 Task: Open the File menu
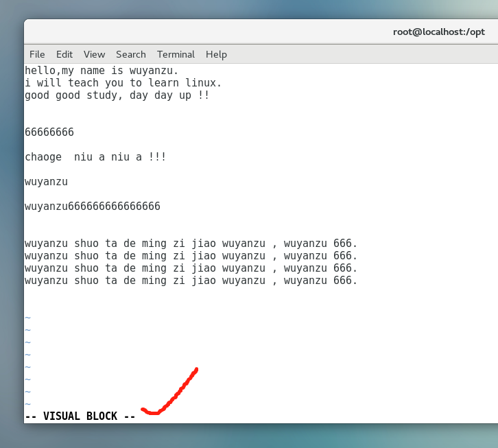[x=37, y=54]
